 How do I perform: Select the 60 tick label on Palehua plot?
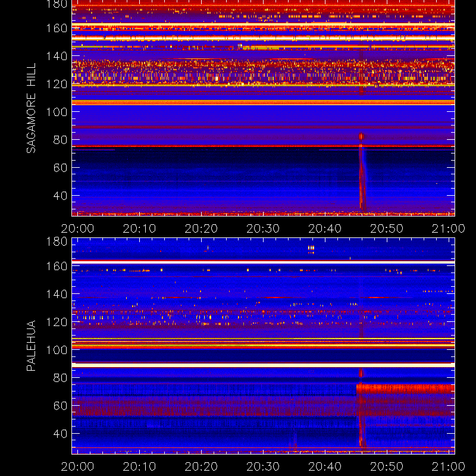click(x=60, y=406)
